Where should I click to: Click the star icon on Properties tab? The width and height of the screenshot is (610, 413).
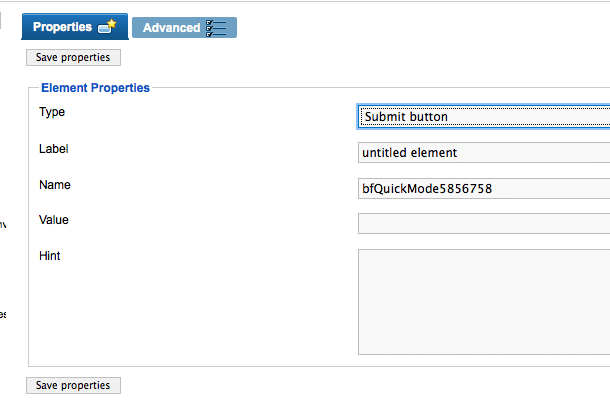(x=107, y=26)
